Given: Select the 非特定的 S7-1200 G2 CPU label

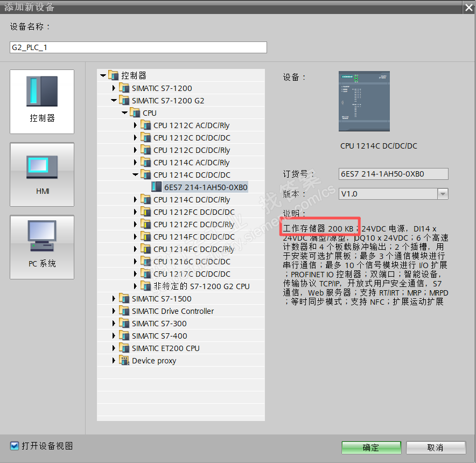Looking at the screenshot, I should coord(201,286).
